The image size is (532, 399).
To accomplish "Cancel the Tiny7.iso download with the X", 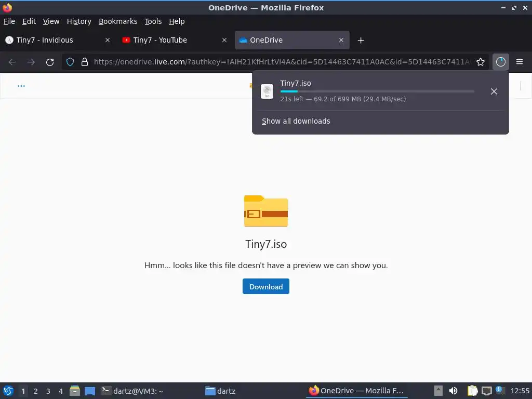I will point(494,91).
